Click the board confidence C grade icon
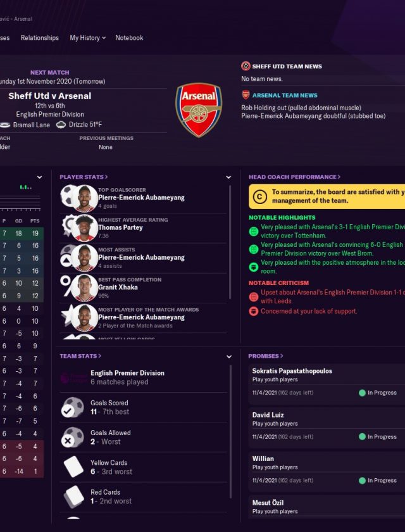 pyautogui.click(x=259, y=196)
